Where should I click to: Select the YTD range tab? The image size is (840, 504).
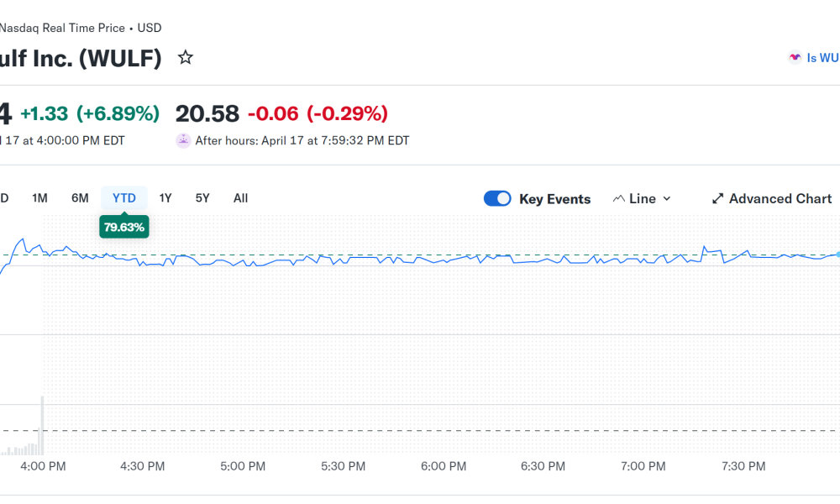tap(124, 198)
